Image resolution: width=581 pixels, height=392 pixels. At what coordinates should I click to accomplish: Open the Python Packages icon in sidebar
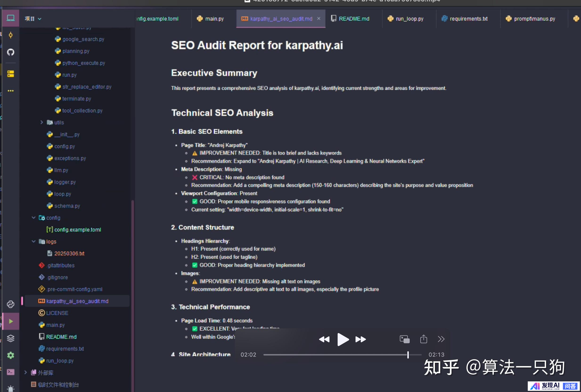[11, 304]
